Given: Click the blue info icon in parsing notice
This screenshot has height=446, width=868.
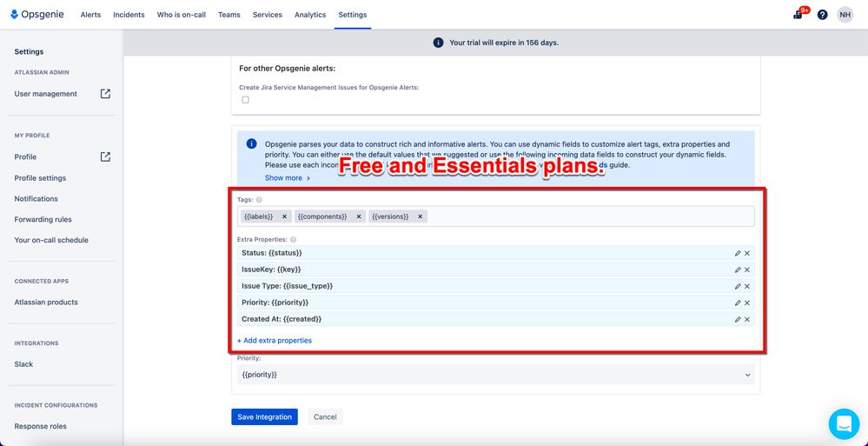Looking at the screenshot, I should [x=251, y=143].
